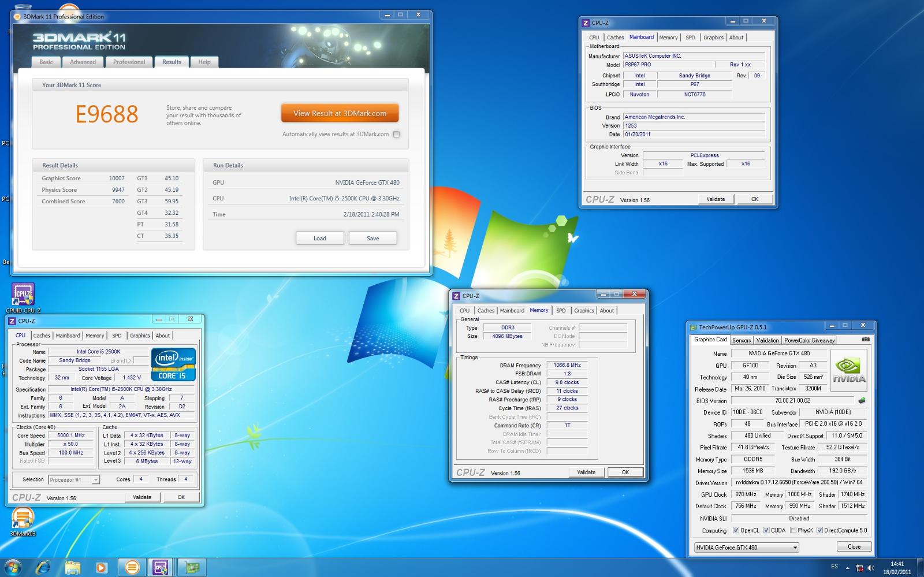Click the BIOS Version field 70.00.21.00.02
The height and width of the screenshot is (577, 924).
pos(792,400)
